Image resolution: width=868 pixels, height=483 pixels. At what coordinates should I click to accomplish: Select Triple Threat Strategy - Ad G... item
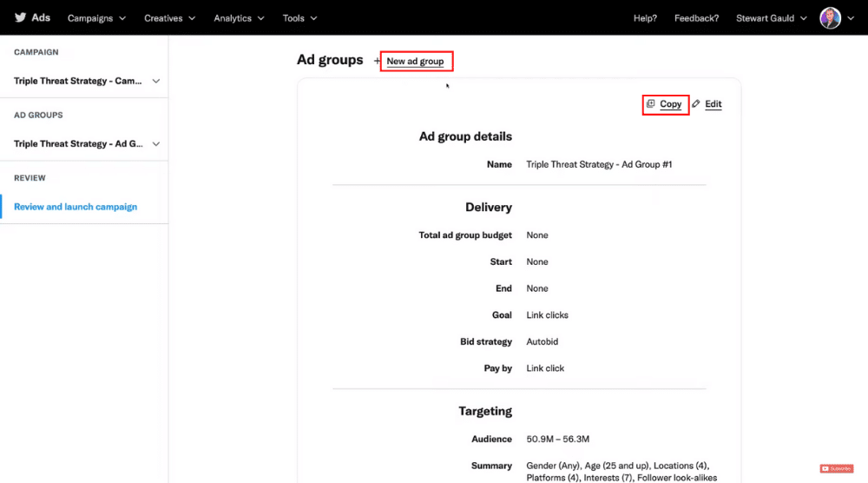[x=78, y=144]
